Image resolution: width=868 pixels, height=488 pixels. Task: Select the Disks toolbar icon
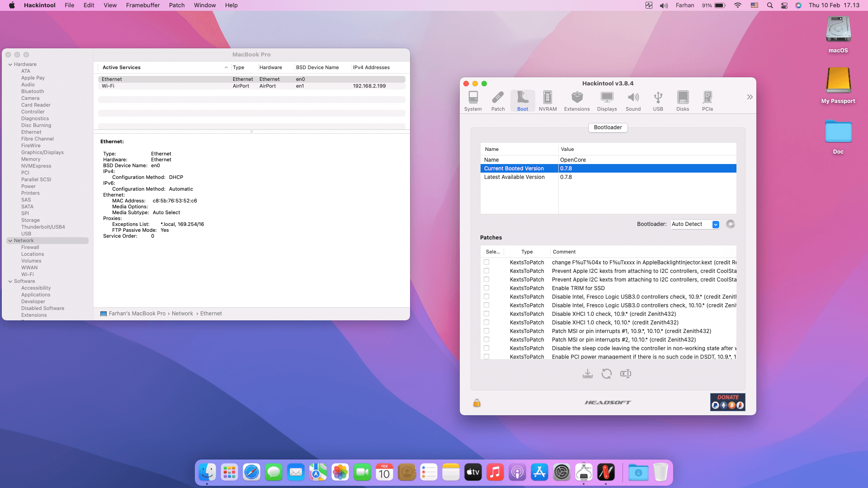tap(683, 101)
